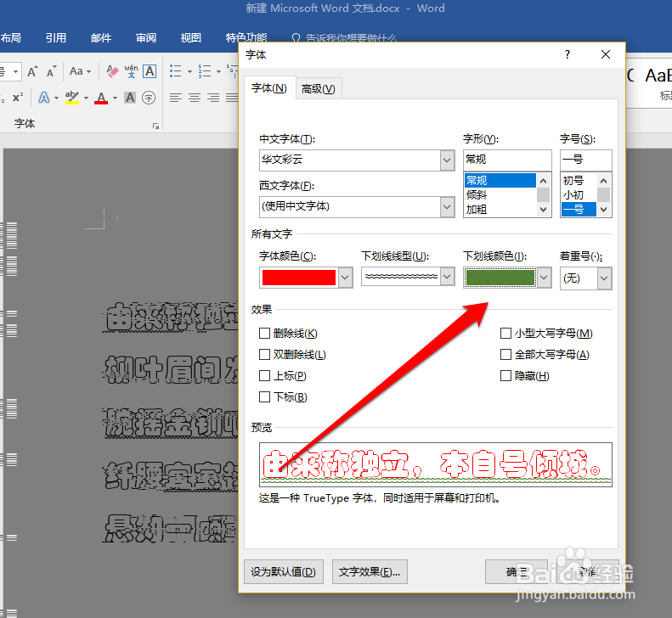Enable the 上标(P) superscript checkbox

[265, 375]
